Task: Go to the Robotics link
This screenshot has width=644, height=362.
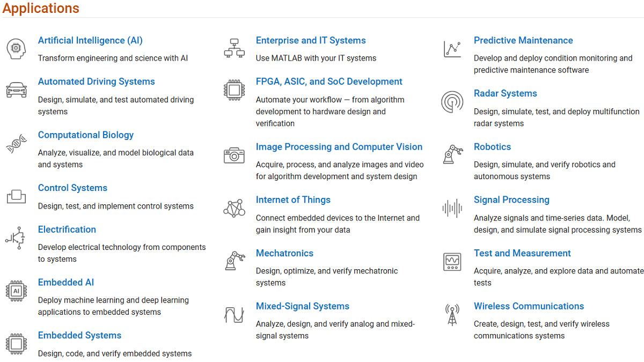Action: (492, 146)
